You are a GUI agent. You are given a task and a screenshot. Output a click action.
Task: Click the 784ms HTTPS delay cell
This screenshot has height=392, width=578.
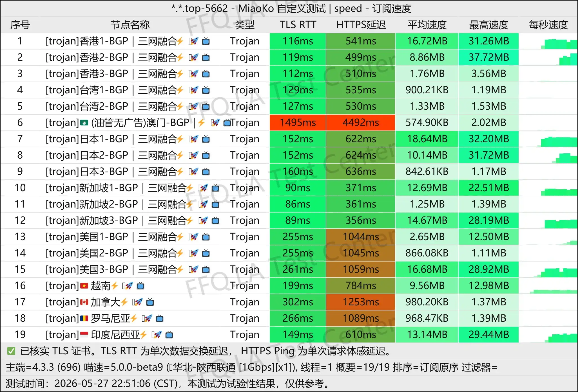pos(361,286)
